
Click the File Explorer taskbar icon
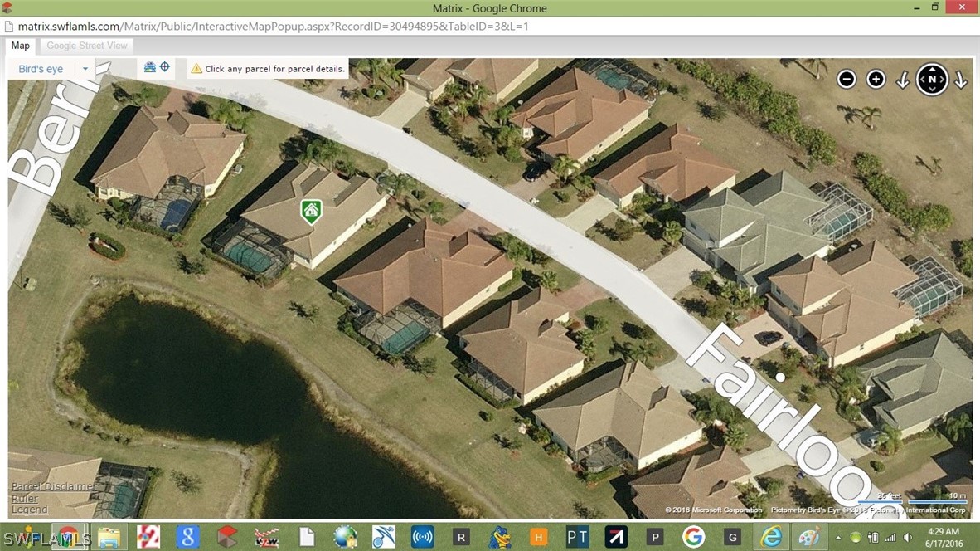[x=109, y=537]
